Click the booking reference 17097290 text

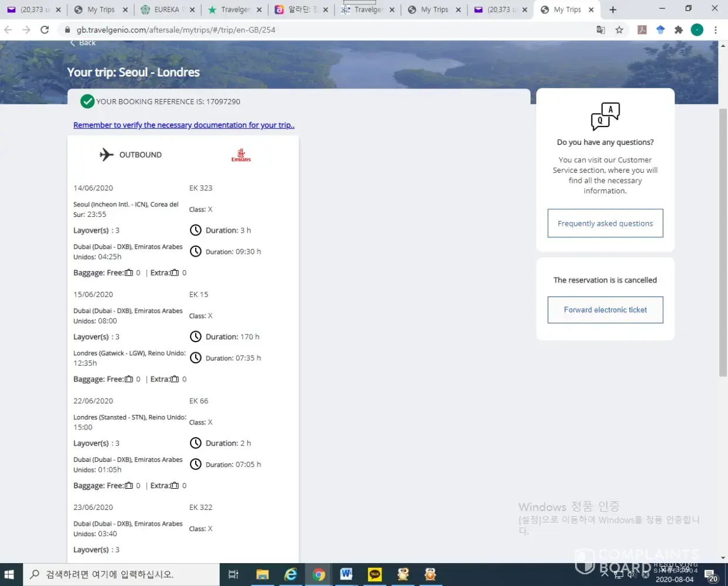[223, 101]
